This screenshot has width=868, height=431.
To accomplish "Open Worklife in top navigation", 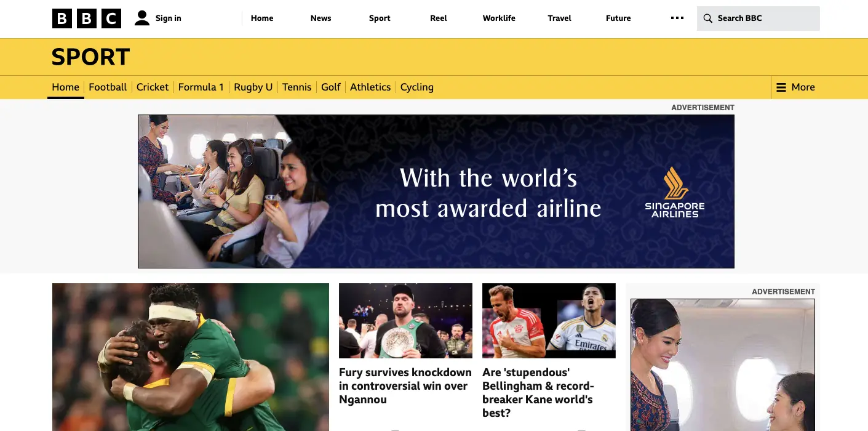I will click(499, 18).
